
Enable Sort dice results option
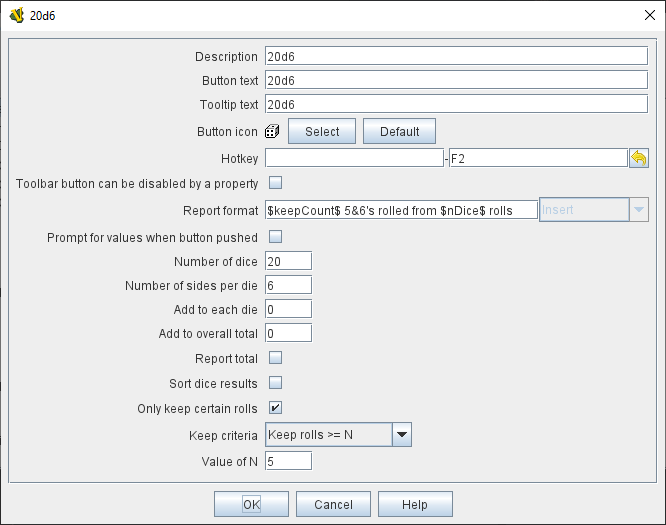click(x=275, y=383)
